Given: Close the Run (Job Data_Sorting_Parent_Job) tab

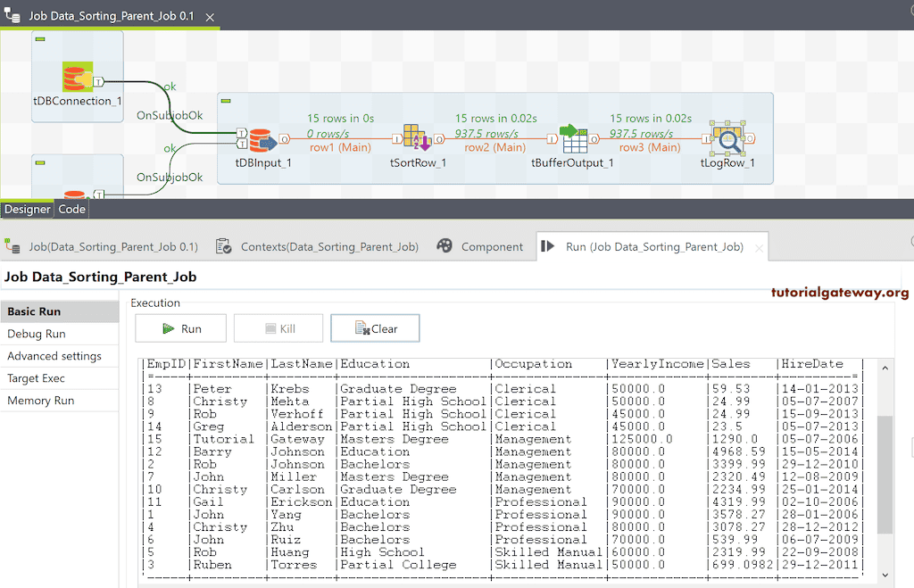Looking at the screenshot, I should coord(758,247).
